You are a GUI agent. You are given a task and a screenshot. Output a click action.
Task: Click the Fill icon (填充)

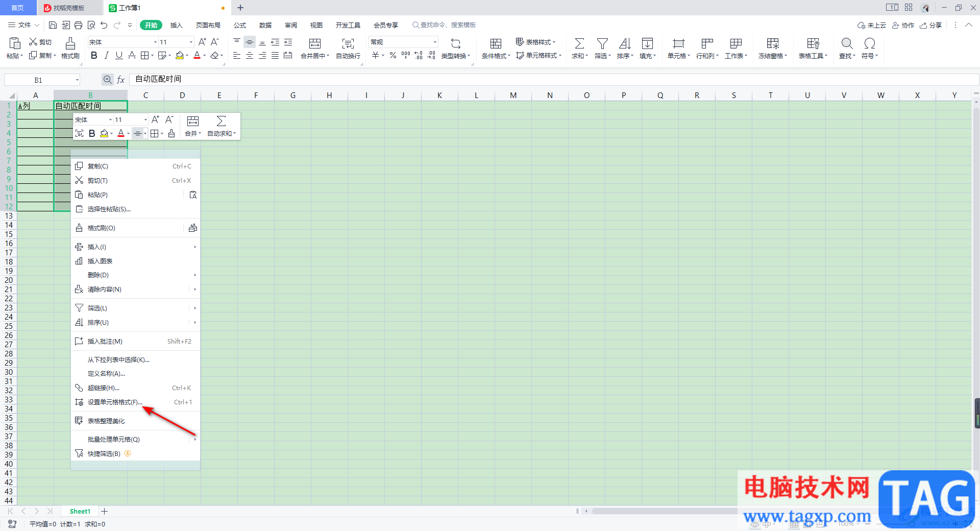click(647, 43)
